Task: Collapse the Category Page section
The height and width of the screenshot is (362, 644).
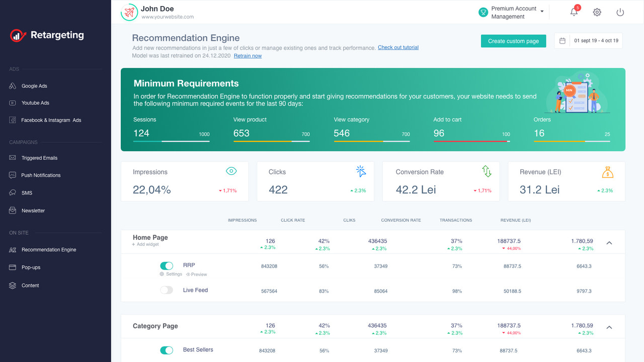Action: point(609,326)
